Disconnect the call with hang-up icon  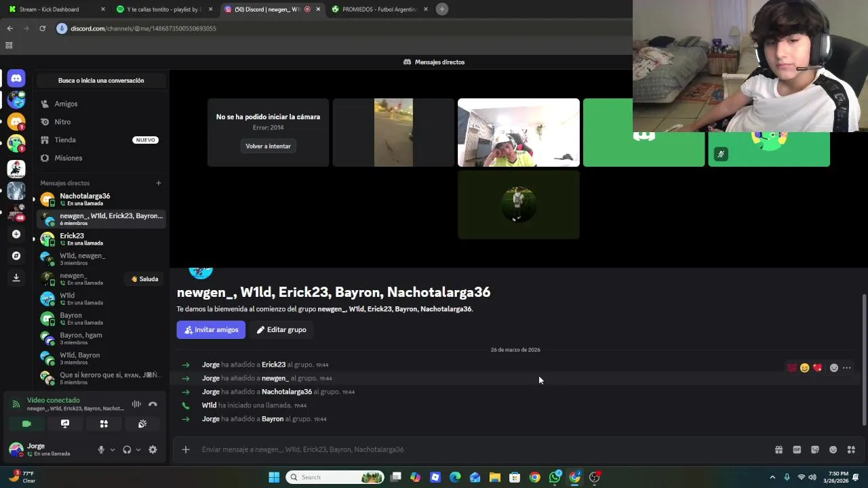click(x=153, y=404)
